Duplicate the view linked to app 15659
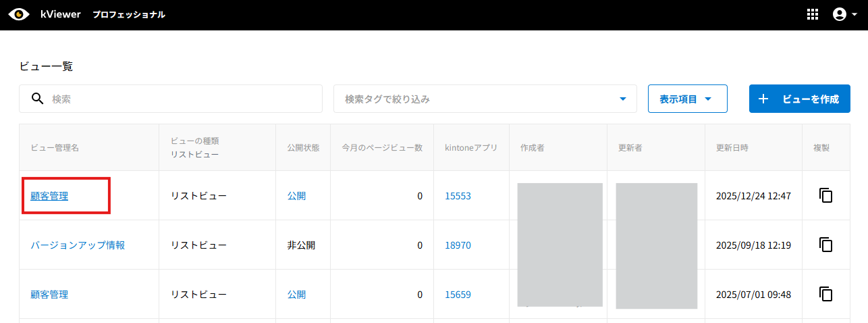Image resolution: width=868 pixels, height=323 pixels. click(x=825, y=294)
